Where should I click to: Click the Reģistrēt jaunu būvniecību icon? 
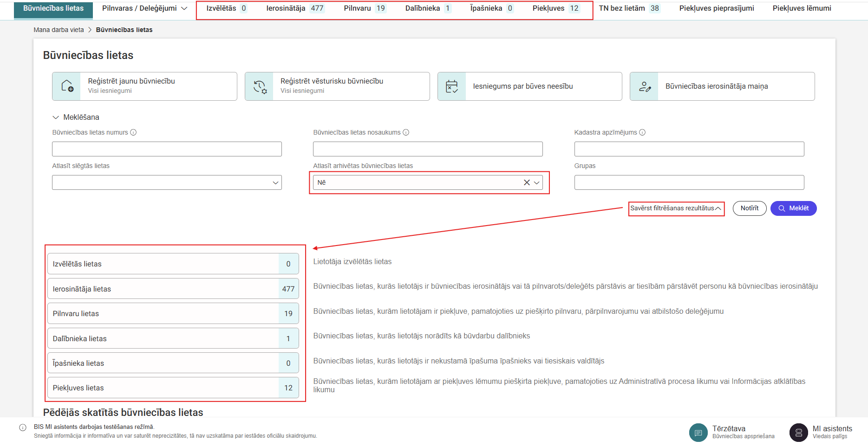67,86
